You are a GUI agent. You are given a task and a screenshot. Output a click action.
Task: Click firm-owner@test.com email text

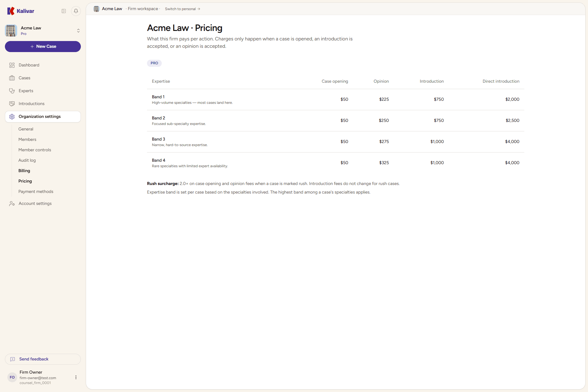point(38,378)
